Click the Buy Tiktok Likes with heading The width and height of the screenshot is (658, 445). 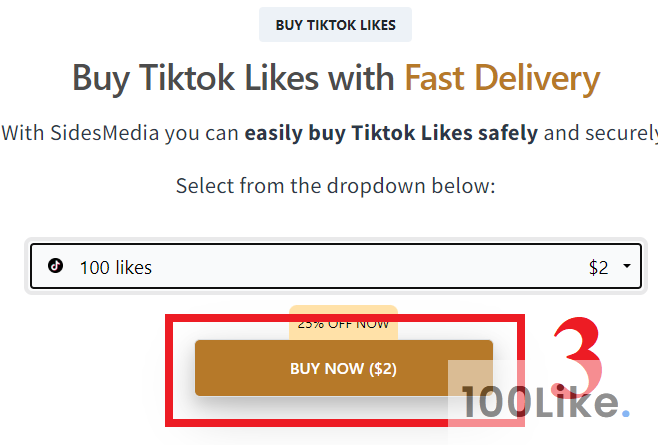(233, 78)
